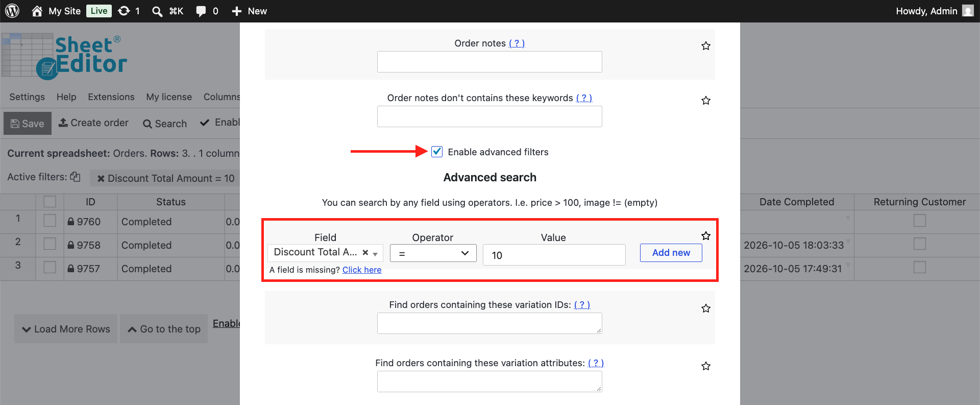Open My Site home icon

(x=37, y=11)
